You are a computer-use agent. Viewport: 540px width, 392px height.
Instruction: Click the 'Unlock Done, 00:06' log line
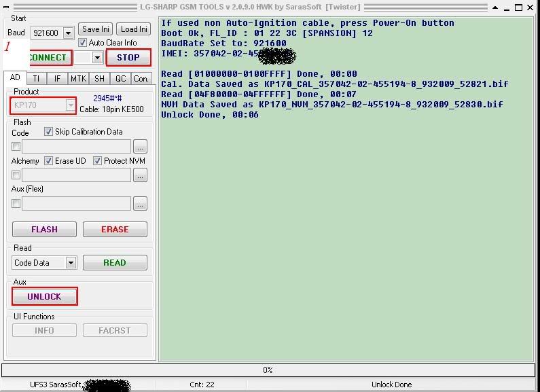point(210,115)
